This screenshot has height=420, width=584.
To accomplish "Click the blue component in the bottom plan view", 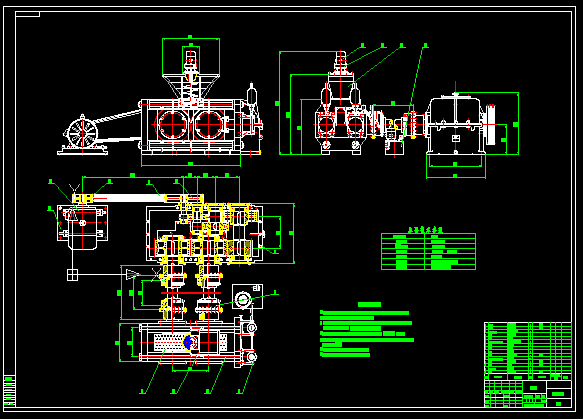I will click(x=187, y=342).
